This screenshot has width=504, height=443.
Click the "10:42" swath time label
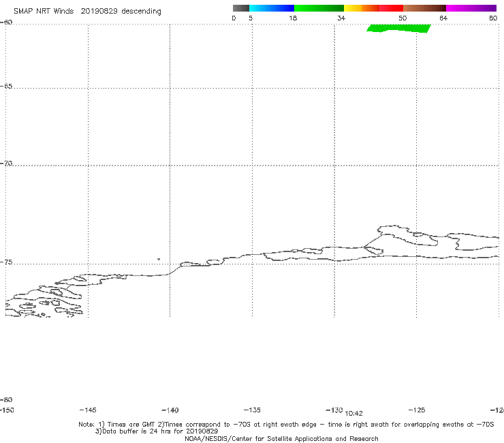(x=353, y=414)
